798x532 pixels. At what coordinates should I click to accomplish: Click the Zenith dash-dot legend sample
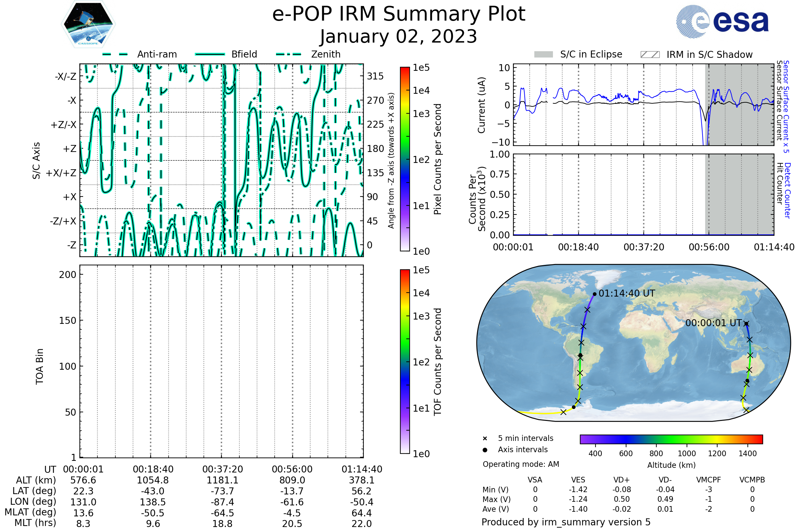[x=289, y=54]
